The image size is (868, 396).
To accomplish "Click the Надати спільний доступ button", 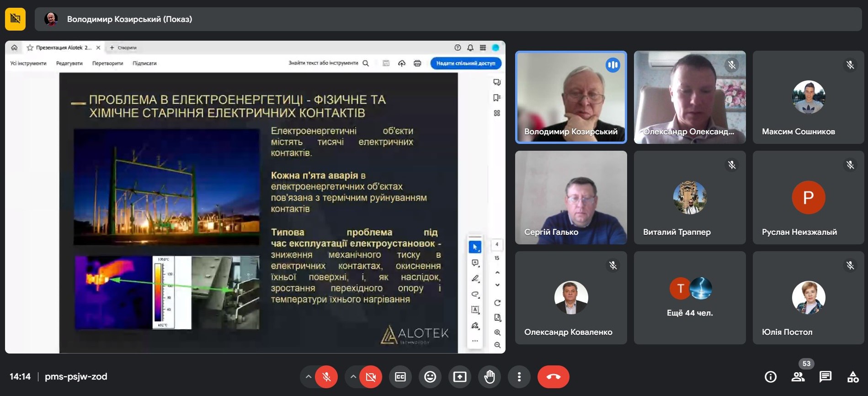I will (x=466, y=63).
